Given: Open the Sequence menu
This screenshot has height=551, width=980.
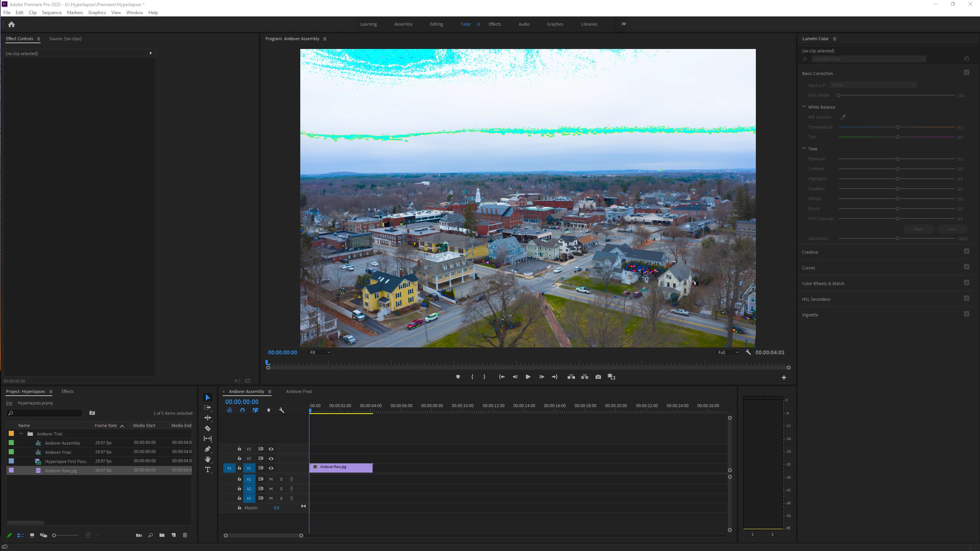Looking at the screenshot, I should (52, 13).
